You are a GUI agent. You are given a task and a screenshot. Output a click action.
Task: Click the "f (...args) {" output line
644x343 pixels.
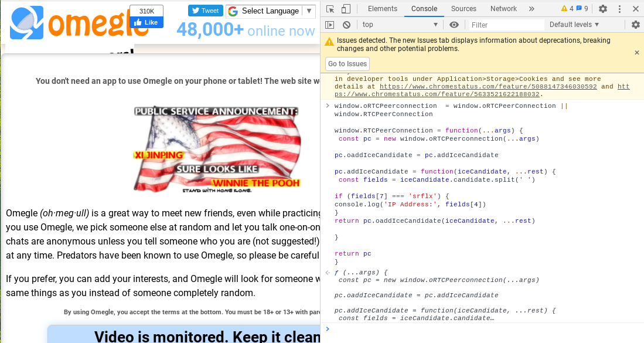point(360,272)
